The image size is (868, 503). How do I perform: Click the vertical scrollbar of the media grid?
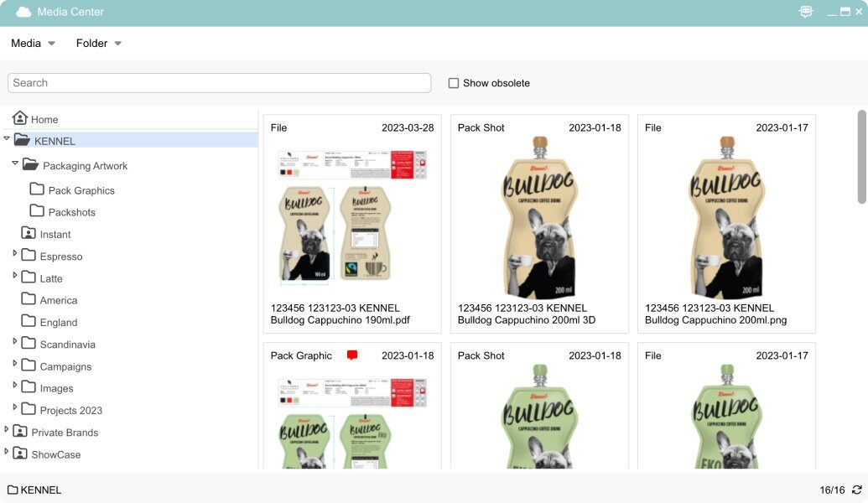pyautogui.click(x=862, y=157)
